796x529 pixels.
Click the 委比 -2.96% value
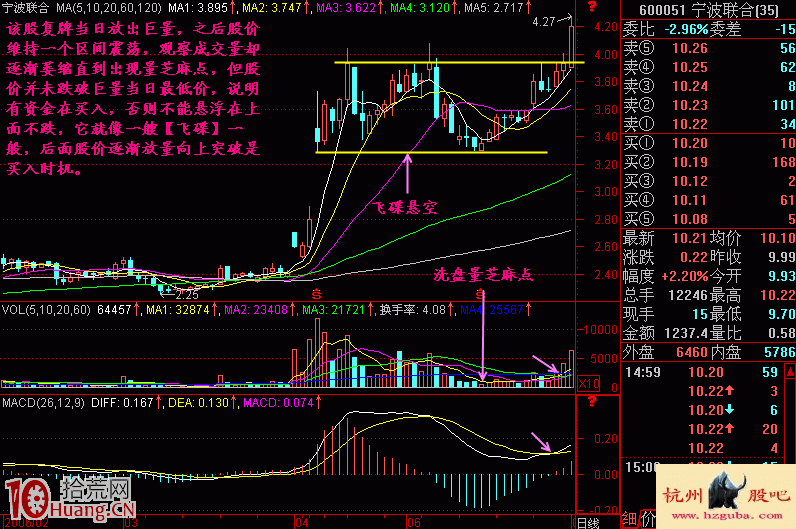(686, 29)
